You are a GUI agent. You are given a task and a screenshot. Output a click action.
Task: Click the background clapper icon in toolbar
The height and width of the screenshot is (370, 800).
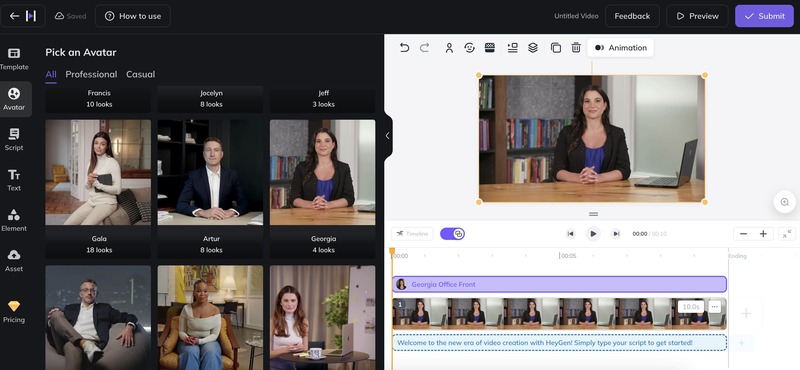tap(490, 48)
